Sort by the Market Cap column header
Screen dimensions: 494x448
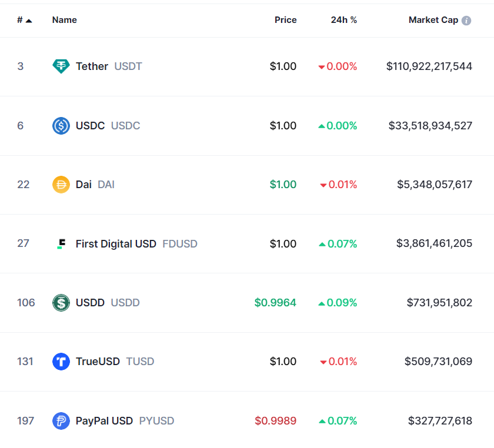433,20
